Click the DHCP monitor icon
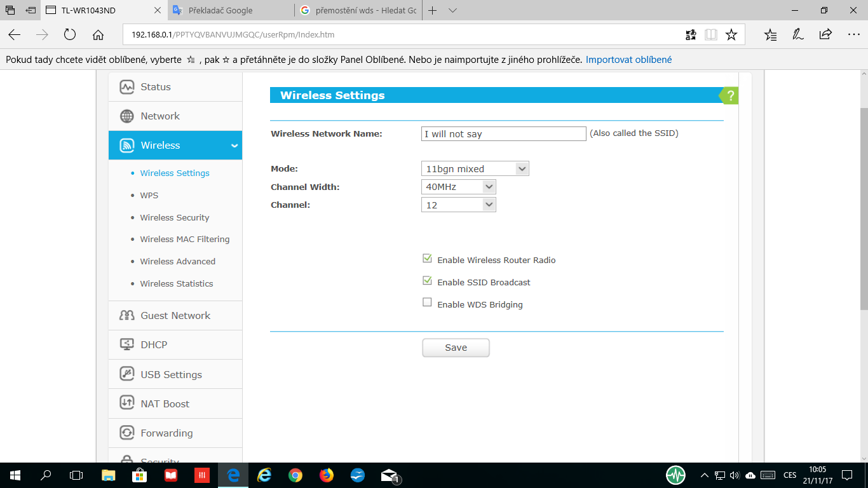Image resolution: width=868 pixels, height=488 pixels. tap(127, 345)
